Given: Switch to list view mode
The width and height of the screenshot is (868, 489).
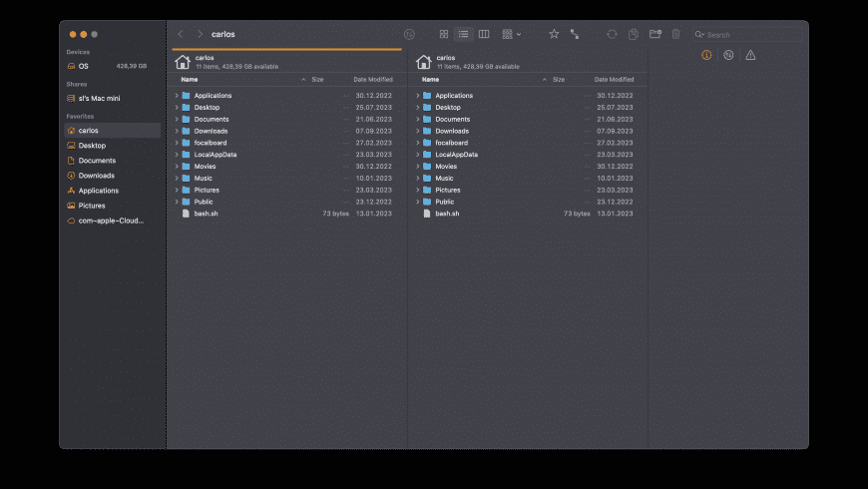Looking at the screenshot, I should point(463,34).
